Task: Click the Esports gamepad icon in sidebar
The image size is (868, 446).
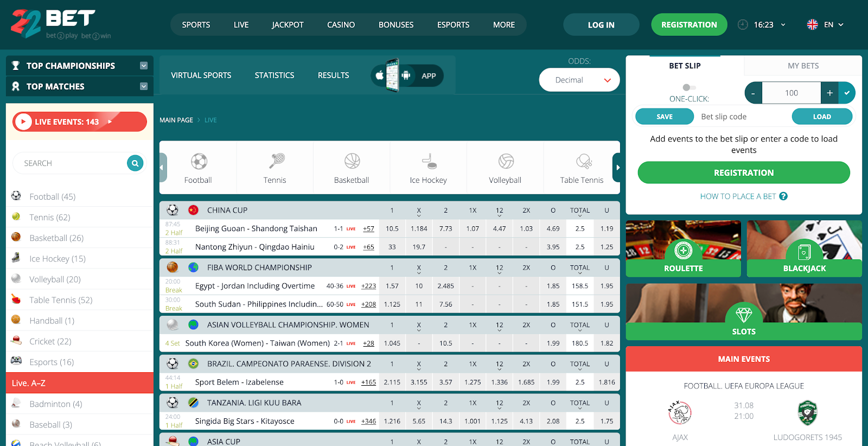Action: pos(16,361)
